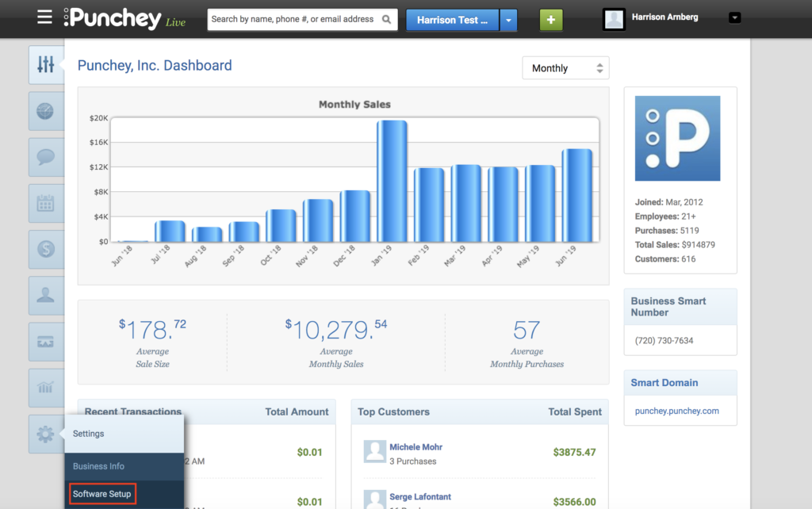Click the $10,279.54 Average Monthly Sales value

(336, 330)
